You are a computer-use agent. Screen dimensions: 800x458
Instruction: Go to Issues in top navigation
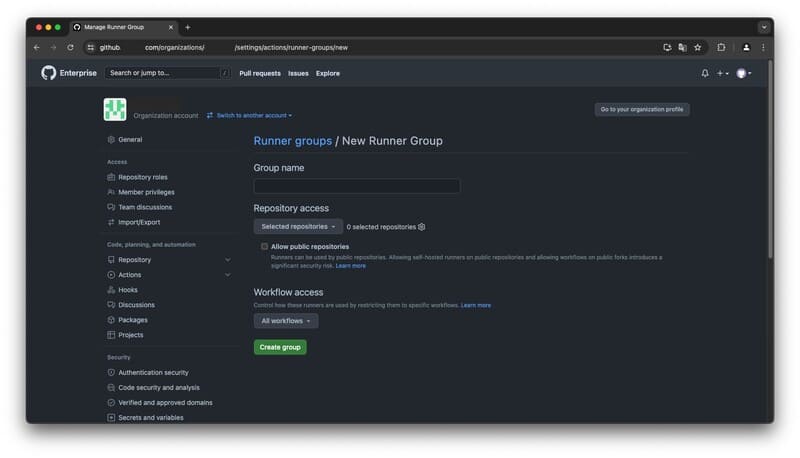[x=298, y=73]
